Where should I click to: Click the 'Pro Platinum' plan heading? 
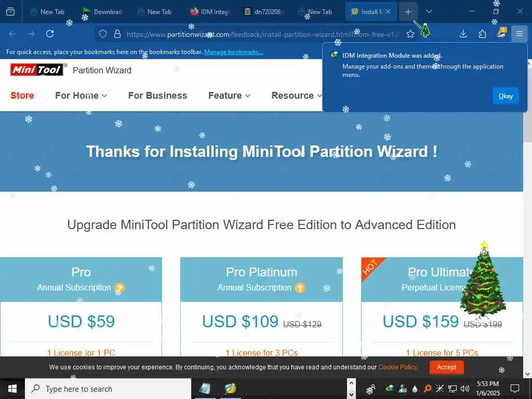click(x=262, y=272)
